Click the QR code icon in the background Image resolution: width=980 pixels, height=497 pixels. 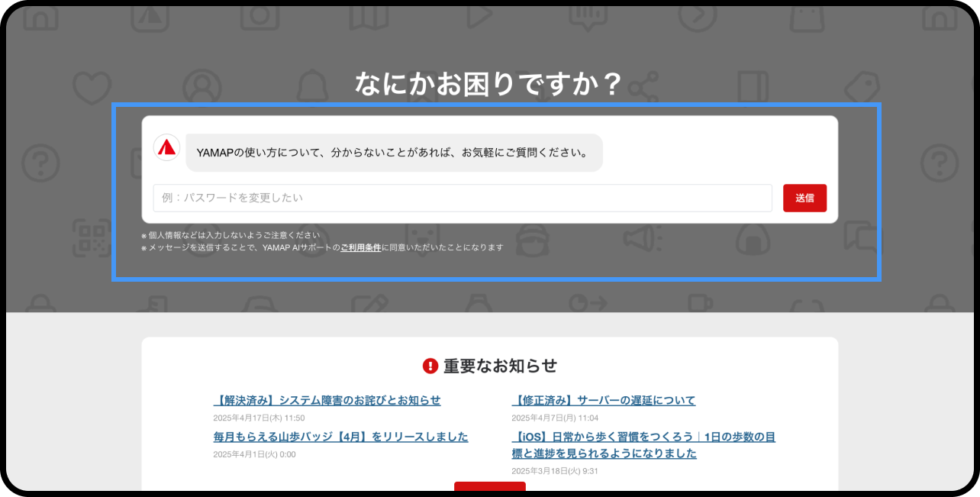tap(91, 238)
